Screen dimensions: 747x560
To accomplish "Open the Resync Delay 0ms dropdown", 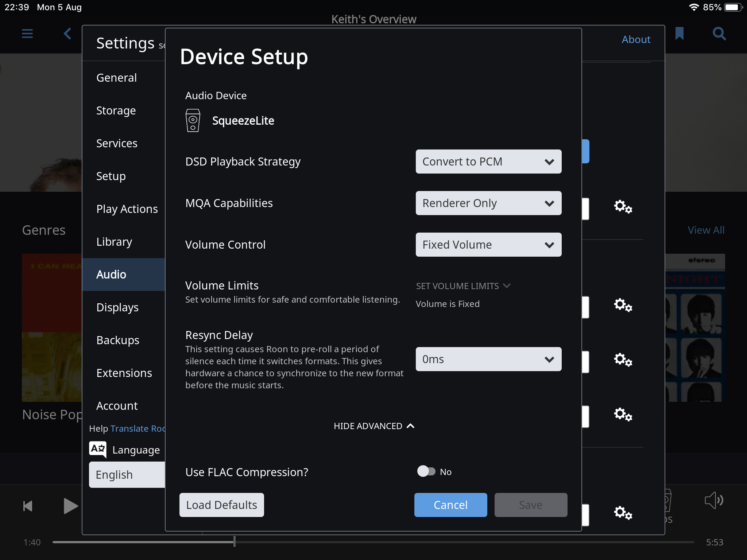I will (488, 359).
